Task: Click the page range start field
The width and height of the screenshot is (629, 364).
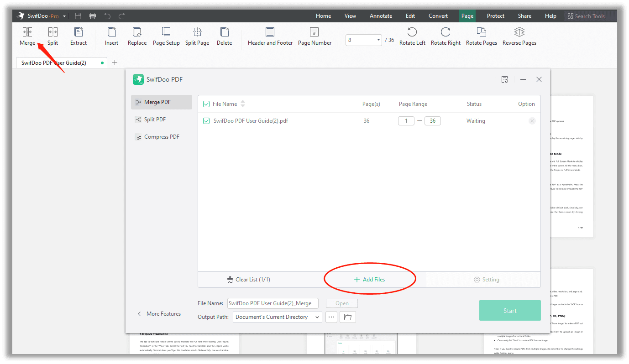Action: 406,121
